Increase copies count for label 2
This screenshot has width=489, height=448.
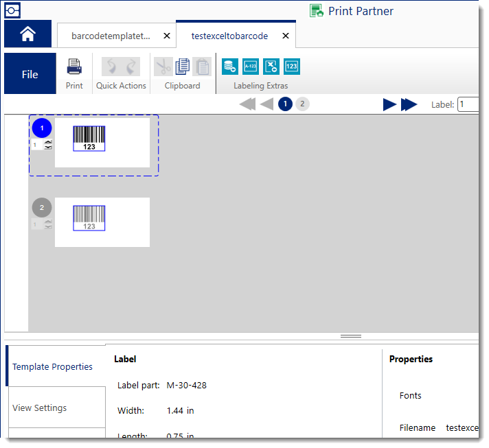coord(48,222)
